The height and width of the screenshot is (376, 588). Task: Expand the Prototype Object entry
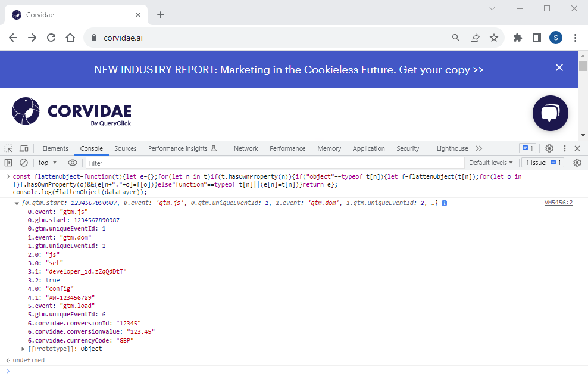click(x=24, y=349)
